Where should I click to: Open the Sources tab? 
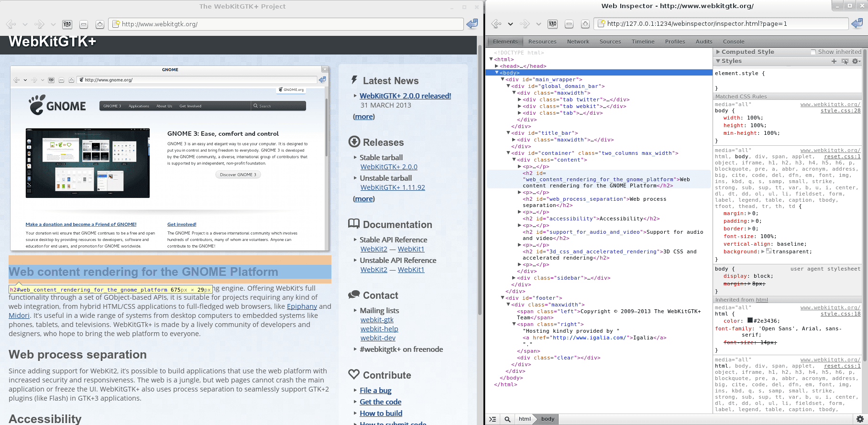pos(610,42)
